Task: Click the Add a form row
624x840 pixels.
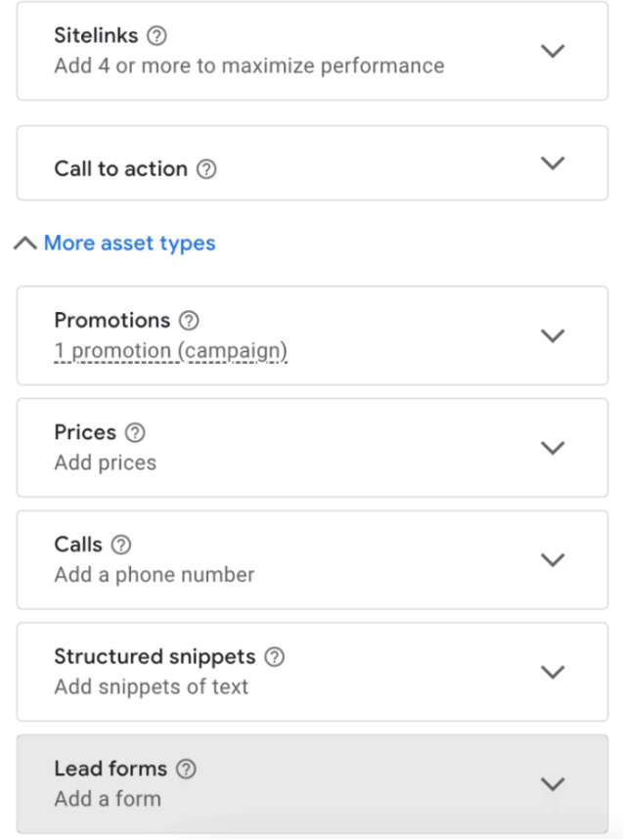Action: 108,799
